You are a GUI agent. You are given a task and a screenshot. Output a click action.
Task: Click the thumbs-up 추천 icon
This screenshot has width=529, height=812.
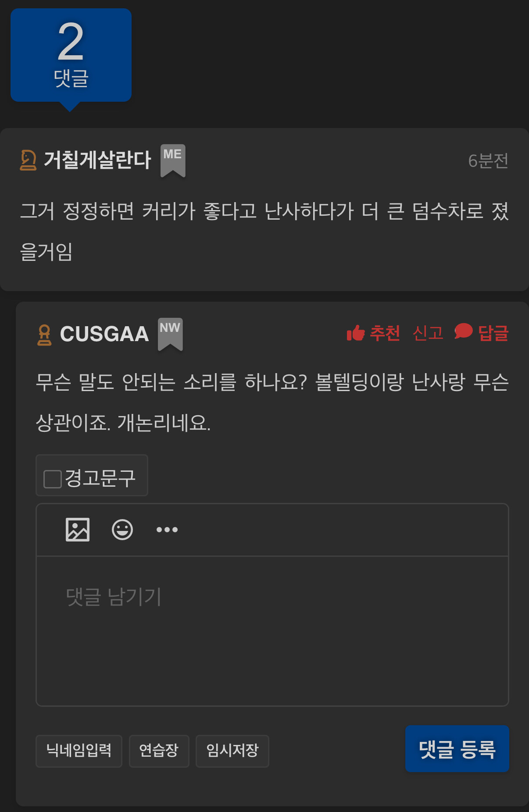click(356, 333)
